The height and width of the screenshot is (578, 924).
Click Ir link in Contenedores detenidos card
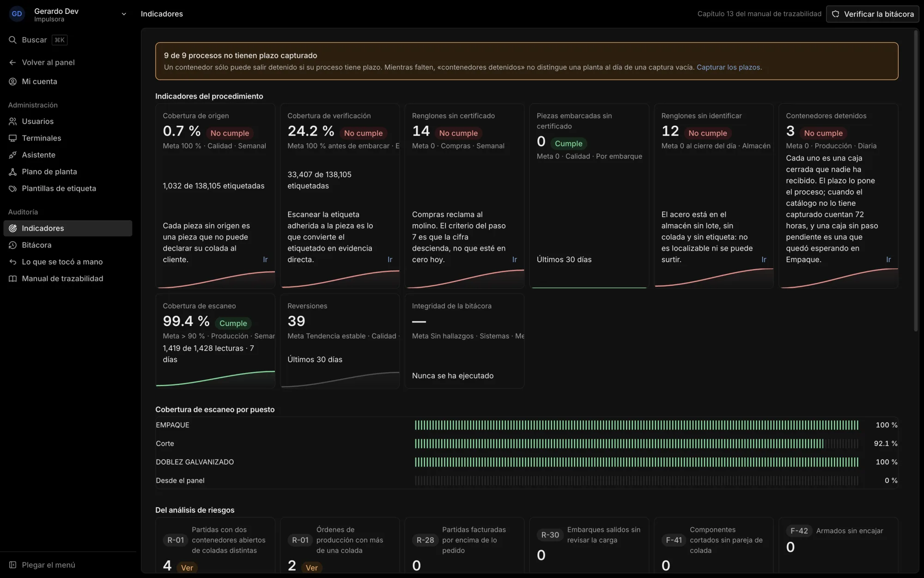pos(888,259)
